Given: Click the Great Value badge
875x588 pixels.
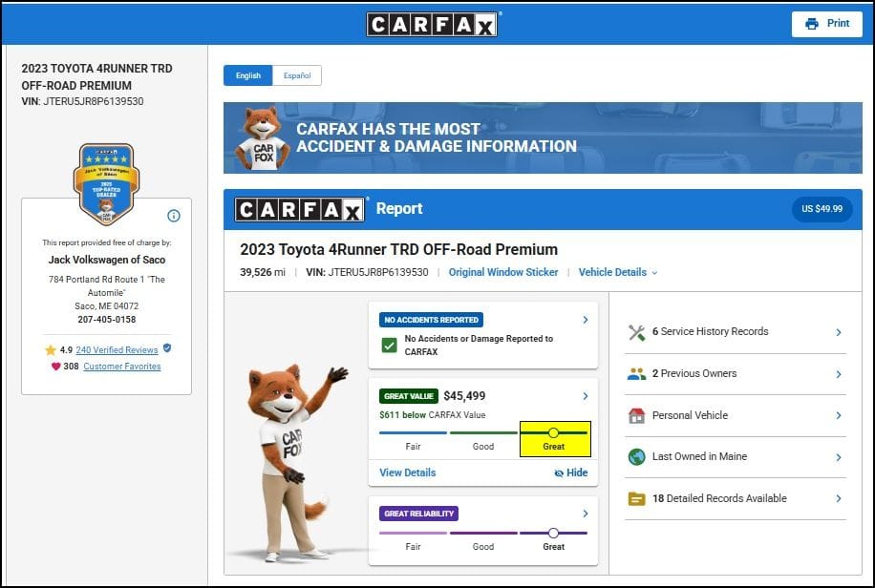Looking at the screenshot, I should (x=409, y=396).
